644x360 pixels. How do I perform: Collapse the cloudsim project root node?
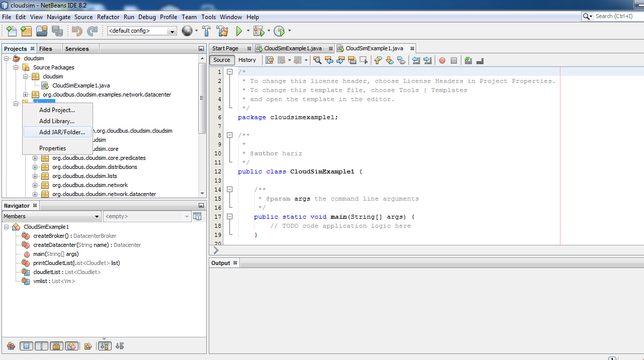point(7,58)
